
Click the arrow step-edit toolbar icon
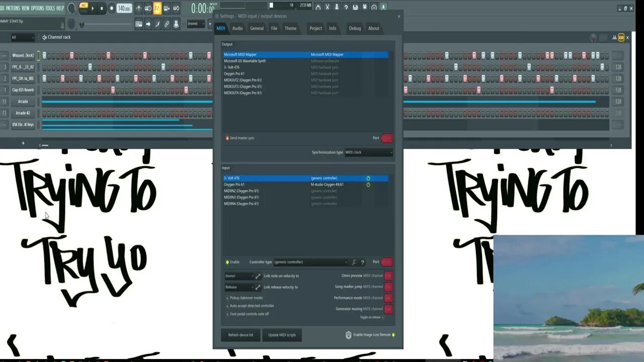(148, 24)
